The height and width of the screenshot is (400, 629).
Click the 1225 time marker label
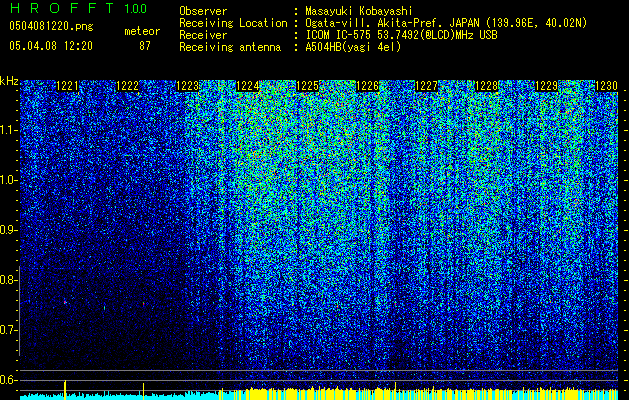307,86
